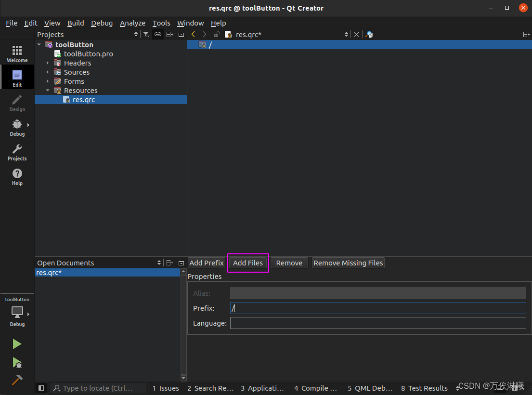This screenshot has height=395, width=532.
Task: Click the Add Prefix button
Action: [206, 263]
